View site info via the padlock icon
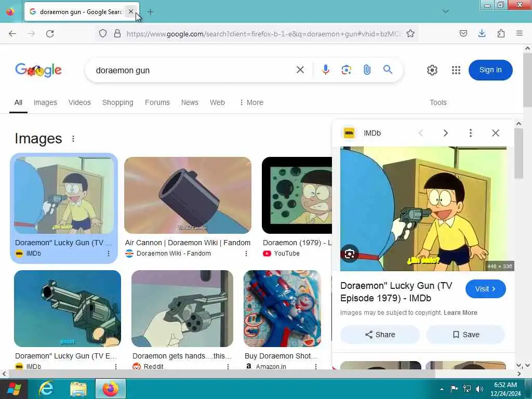The image size is (532, 399). (x=117, y=34)
